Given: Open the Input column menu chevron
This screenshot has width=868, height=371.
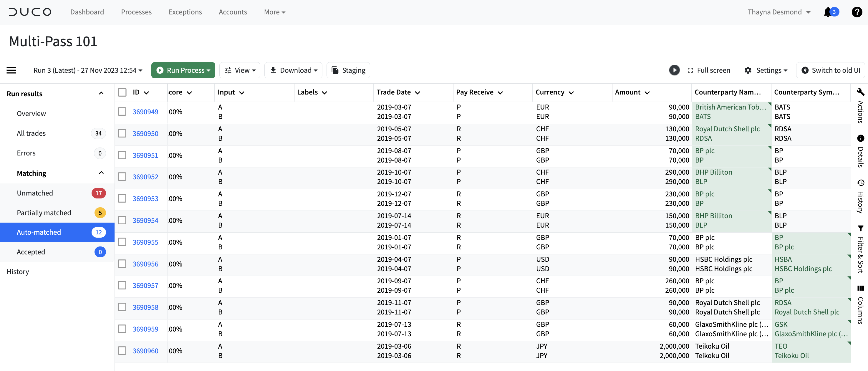Looking at the screenshot, I should click(x=242, y=93).
